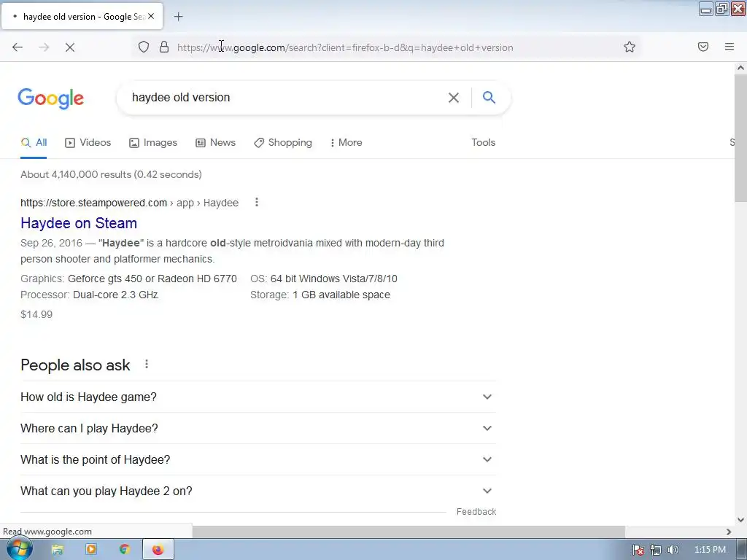Click the Firefox address bar URL
Viewport: 747px width, 560px height.
345,47
